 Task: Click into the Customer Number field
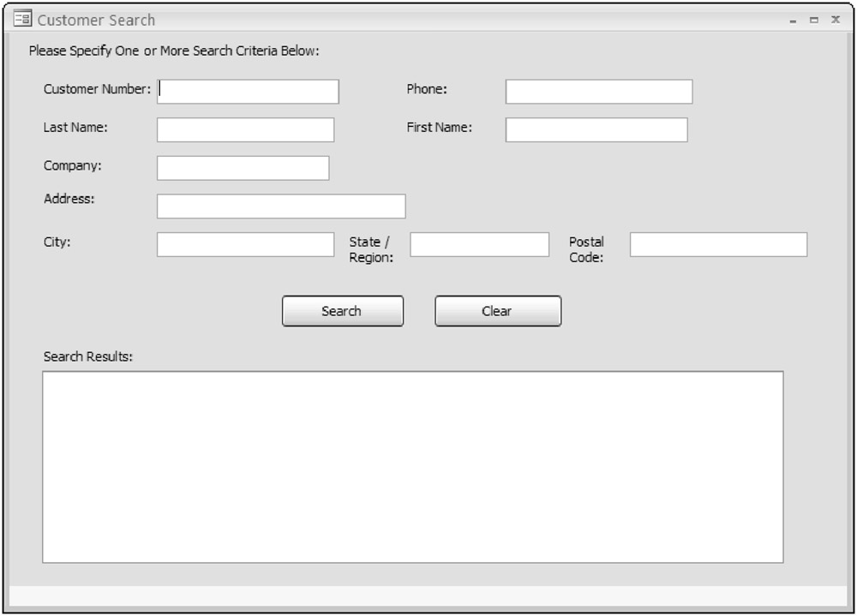click(249, 92)
